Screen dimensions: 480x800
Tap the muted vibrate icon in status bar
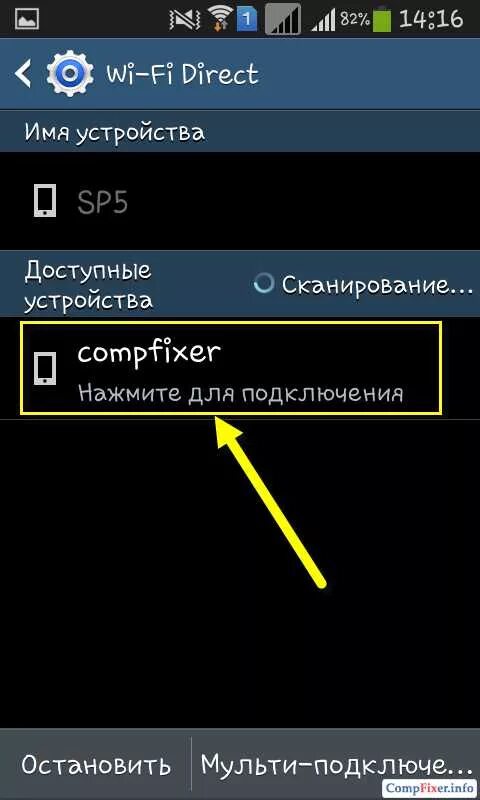click(x=183, y=19)
